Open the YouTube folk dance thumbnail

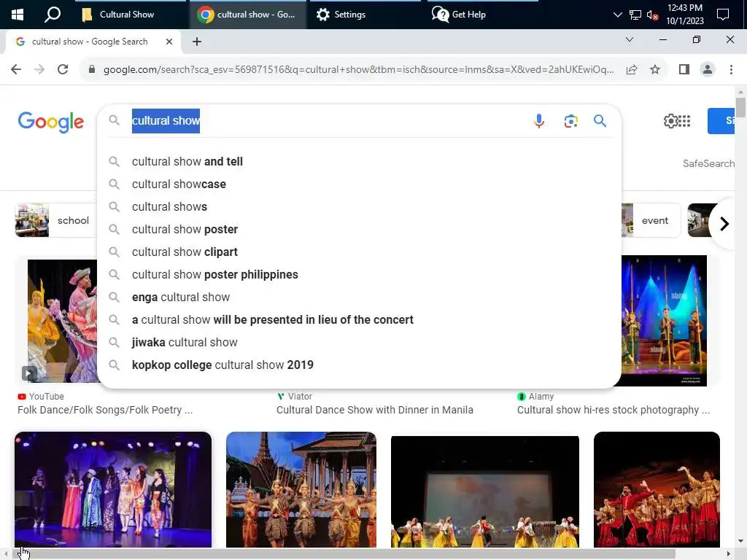coord(62,321)
